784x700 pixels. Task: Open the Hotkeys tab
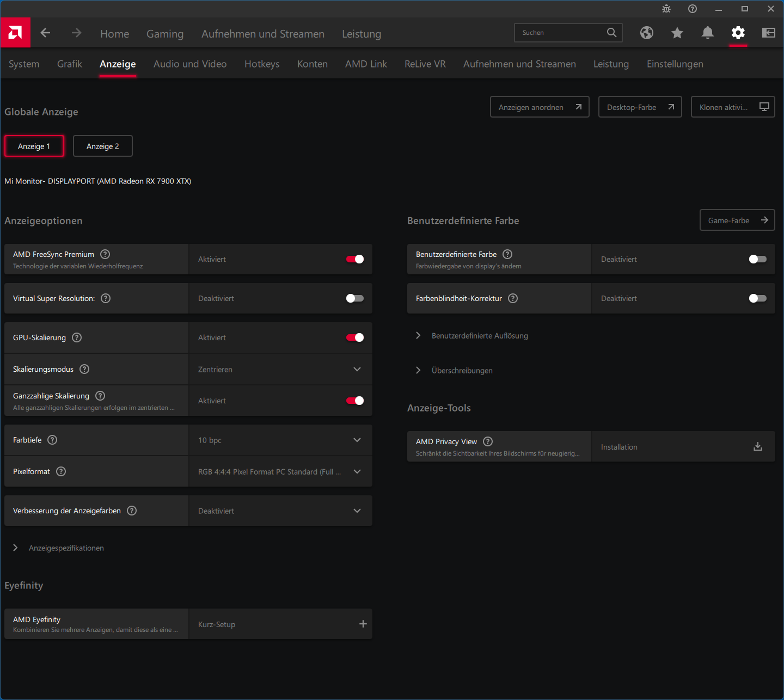click(x=262, y=64)
